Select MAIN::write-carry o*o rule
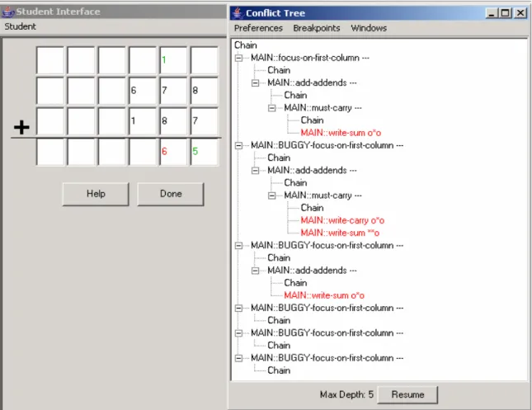 (x=342, y=220)
